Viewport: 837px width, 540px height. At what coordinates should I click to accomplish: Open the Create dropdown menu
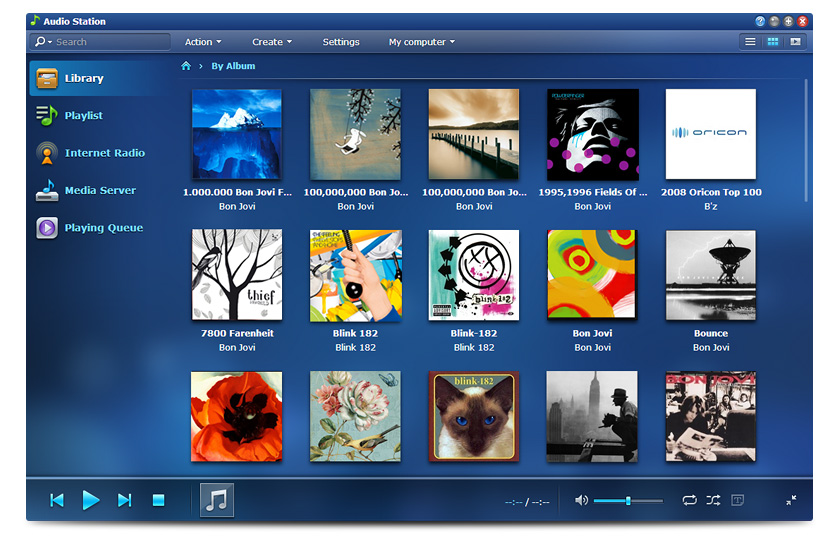[272, 42]
